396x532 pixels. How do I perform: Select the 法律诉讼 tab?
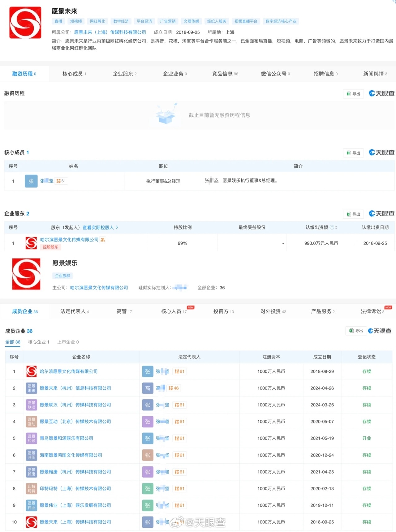(x=372, y=311)
